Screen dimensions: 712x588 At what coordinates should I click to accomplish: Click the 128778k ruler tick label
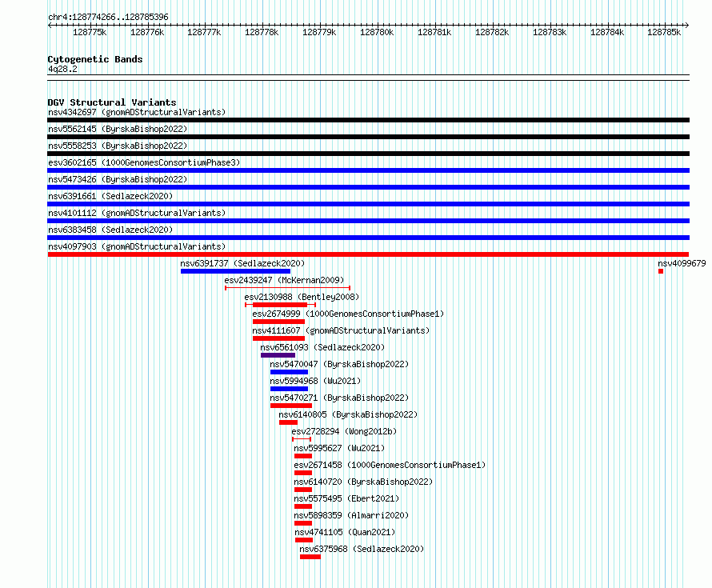tap(262, 32)
